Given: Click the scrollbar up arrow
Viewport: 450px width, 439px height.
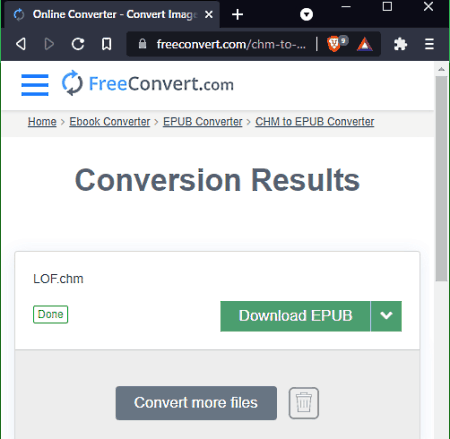Looking at the screenshot, I should click(441, 69).
